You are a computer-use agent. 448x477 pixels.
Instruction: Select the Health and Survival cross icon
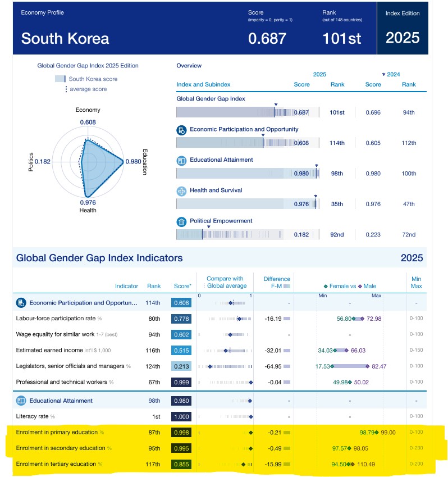coord(181,191)
